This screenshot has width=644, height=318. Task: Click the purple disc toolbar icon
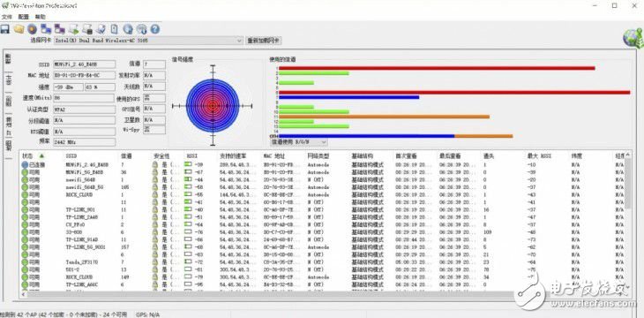tap(32, 29)
